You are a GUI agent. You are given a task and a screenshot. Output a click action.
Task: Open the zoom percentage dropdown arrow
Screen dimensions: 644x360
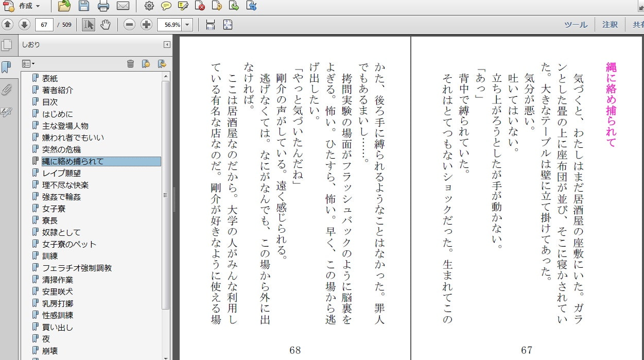pyautogui.click(x=187, y=24)
